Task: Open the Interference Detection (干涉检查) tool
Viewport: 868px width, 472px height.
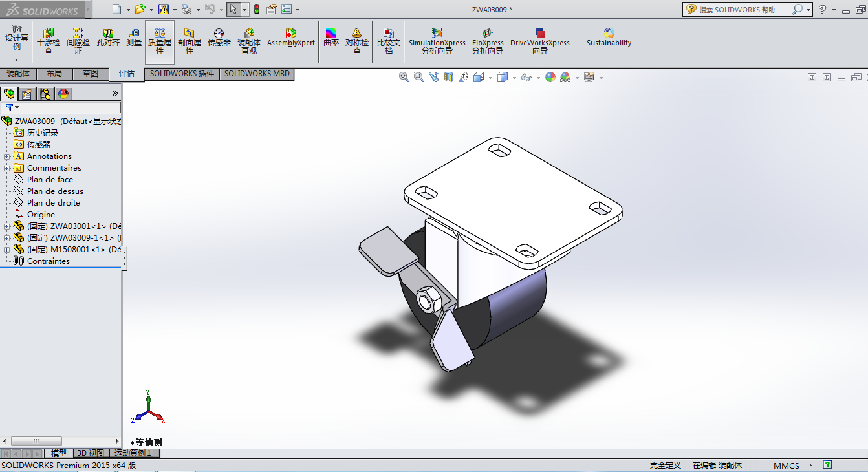Action: coord(49,41)
